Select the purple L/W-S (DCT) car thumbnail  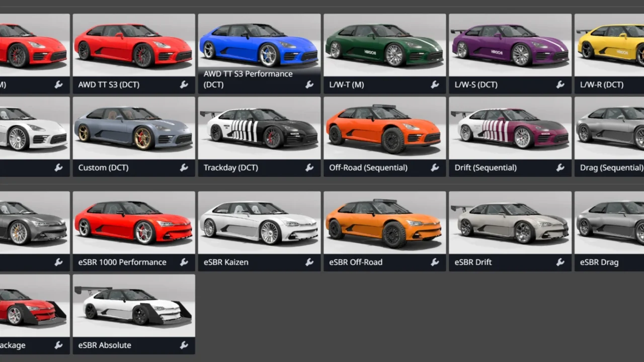[510, 45]
